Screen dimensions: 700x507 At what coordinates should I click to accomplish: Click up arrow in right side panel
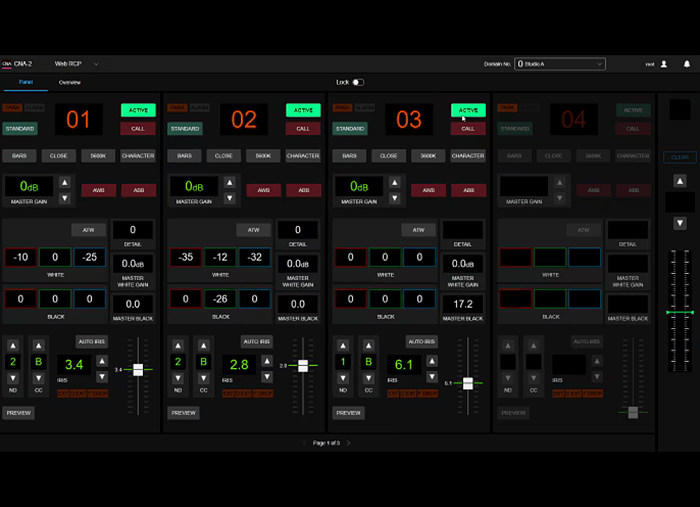(x=680, y=181)
